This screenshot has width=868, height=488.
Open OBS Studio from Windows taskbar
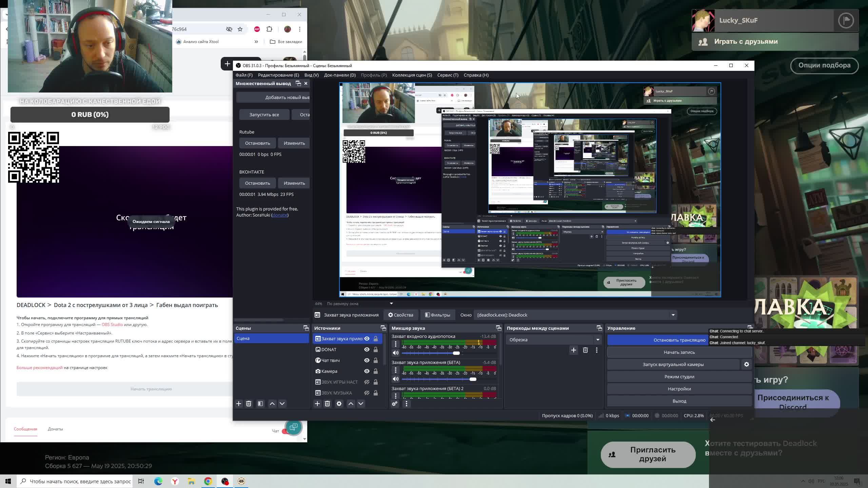[x=225, y=481]
